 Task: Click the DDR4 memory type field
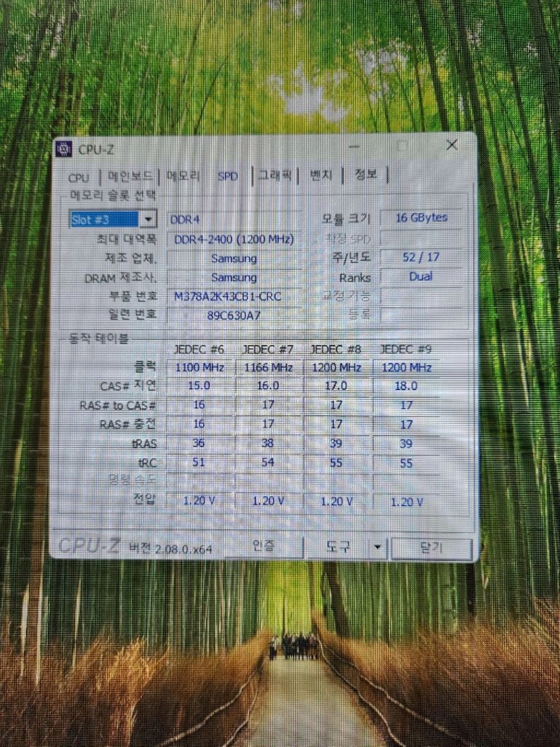click(234, 220)
